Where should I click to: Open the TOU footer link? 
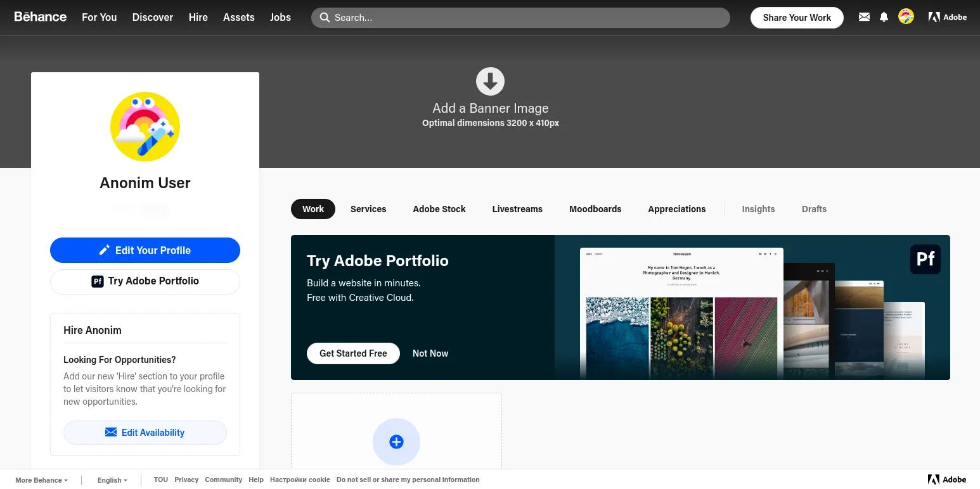point(161,479)
